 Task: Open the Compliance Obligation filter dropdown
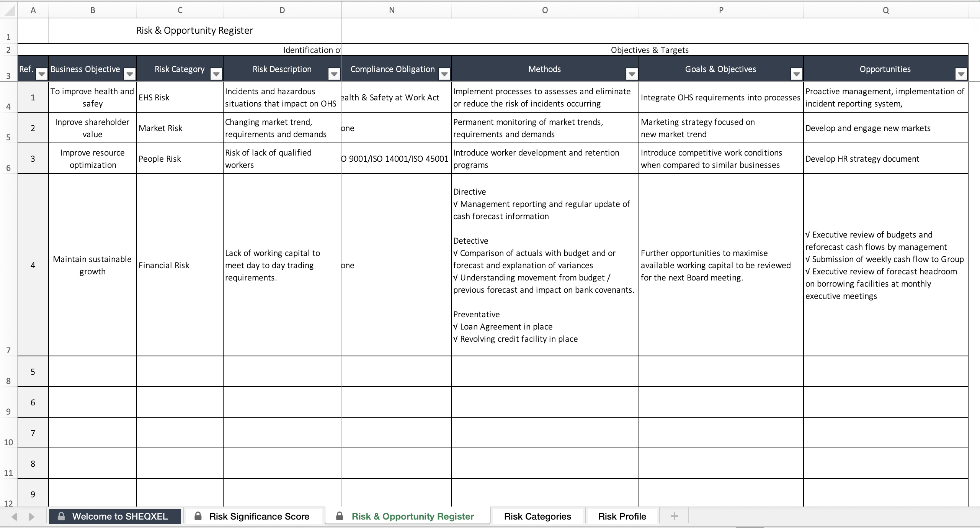tap(444, 74)
